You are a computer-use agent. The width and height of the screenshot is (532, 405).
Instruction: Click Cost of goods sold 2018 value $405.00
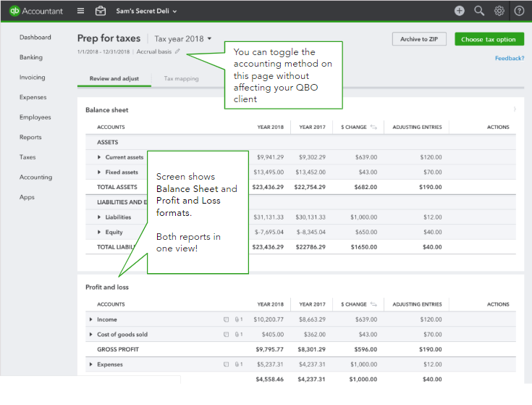(x=273, y=335)
